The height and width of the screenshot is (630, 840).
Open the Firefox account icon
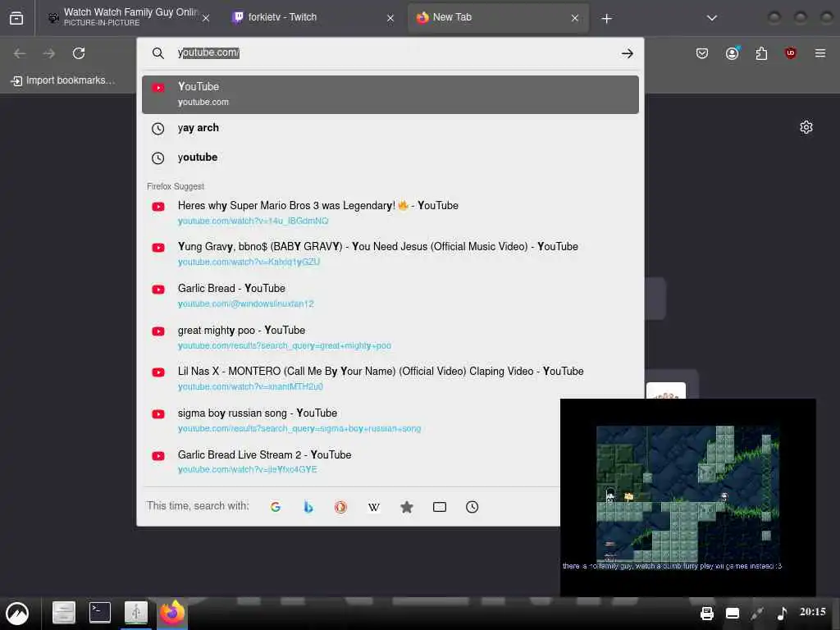click(733, 53)
